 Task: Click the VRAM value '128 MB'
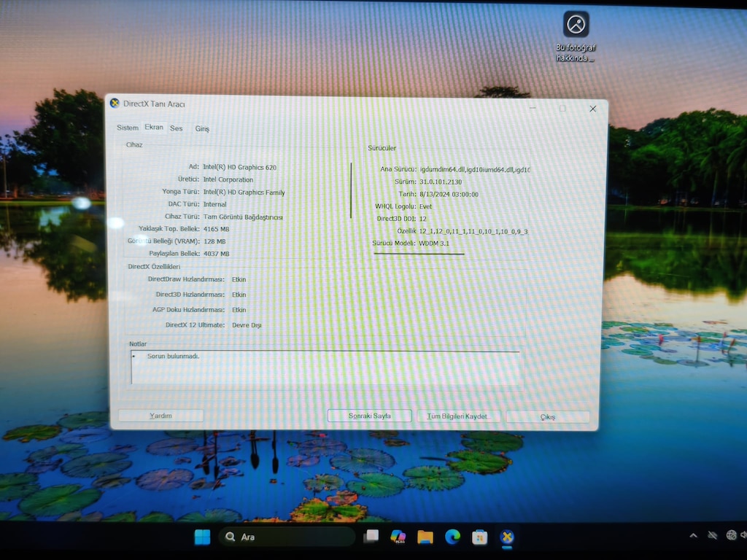coord(214,241)
